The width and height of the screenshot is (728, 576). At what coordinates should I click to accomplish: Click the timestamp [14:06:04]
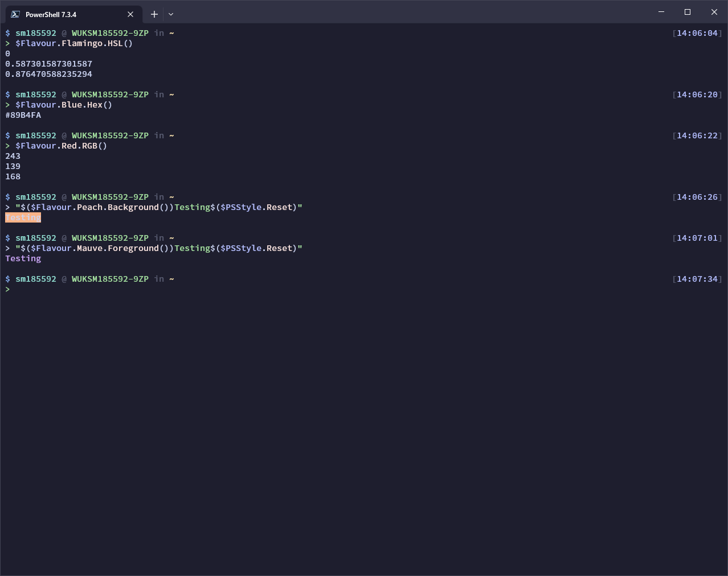pos(697,32)
